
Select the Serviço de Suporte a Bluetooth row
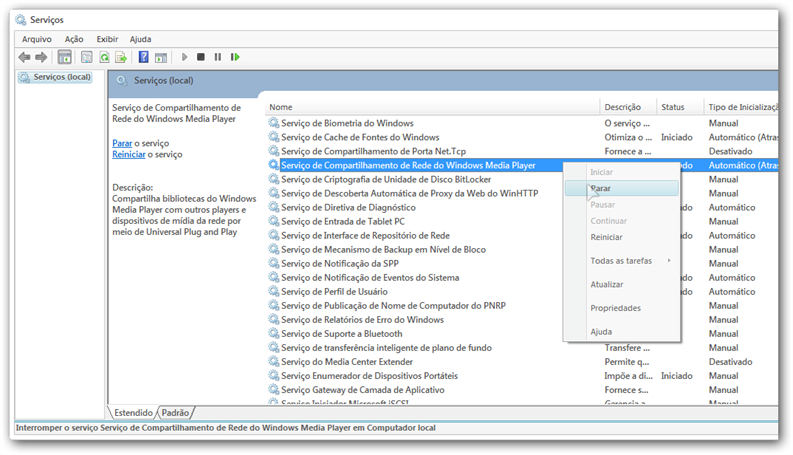pyautogui.click(x=341, y=334)
